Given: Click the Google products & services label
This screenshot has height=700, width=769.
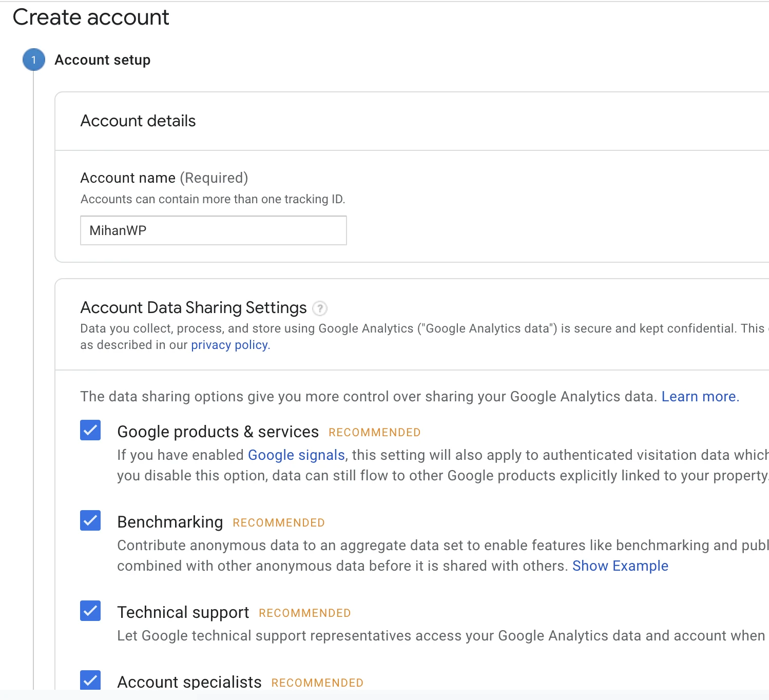Looking at the screenshot, I should click(x=218, y=432).
